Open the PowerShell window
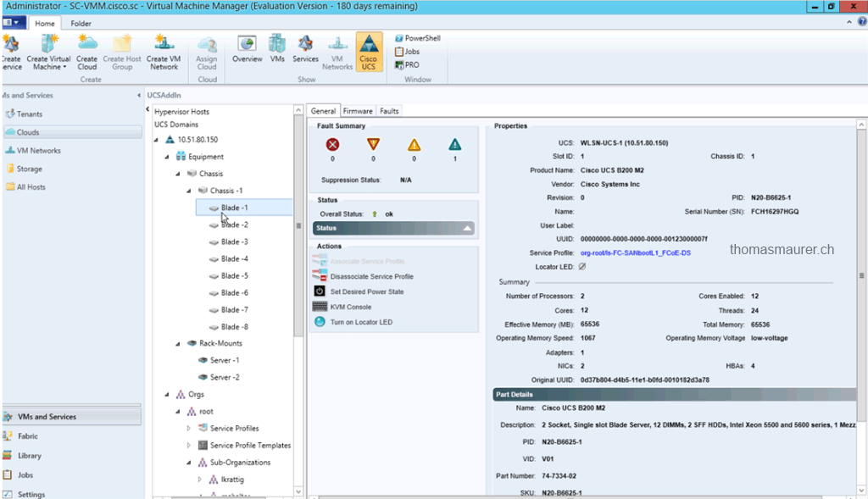The image size is (868, 499). [x=417, y=38]
